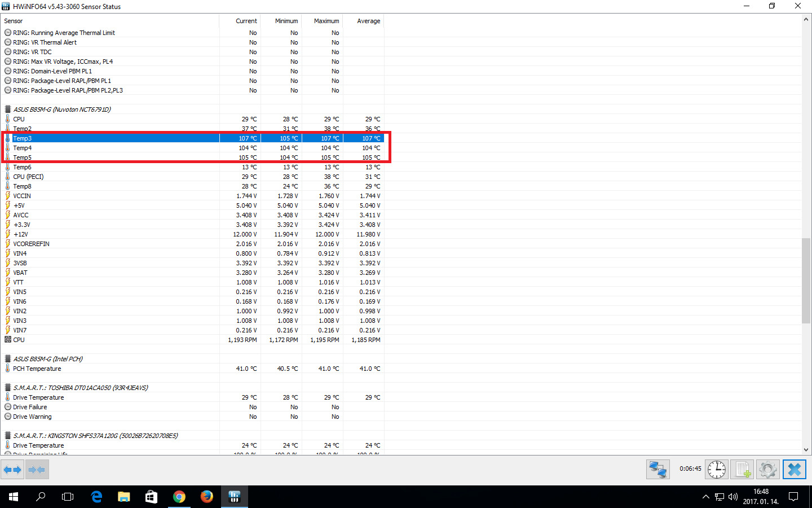812x508 pixels.
Task: Click the lightning icon beside VBAT
Action: 8,273
